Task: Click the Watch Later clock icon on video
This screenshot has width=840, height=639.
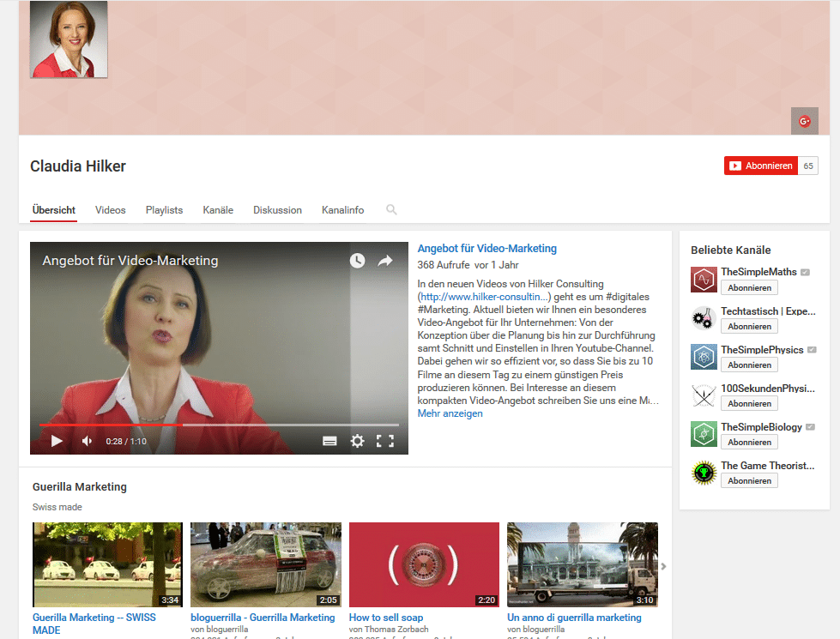Action: tap(357, 260)
